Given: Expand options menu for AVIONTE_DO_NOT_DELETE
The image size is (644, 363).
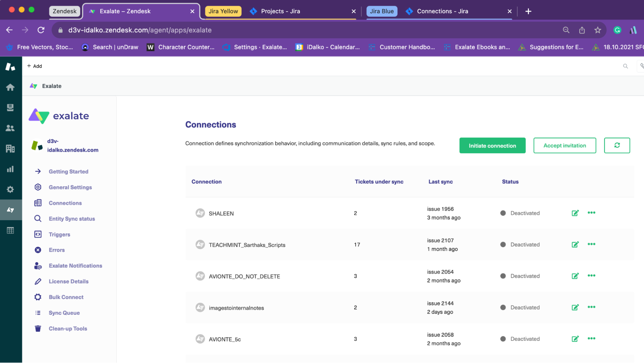Looking at the screenshot, I should click(x=591, y=275).
